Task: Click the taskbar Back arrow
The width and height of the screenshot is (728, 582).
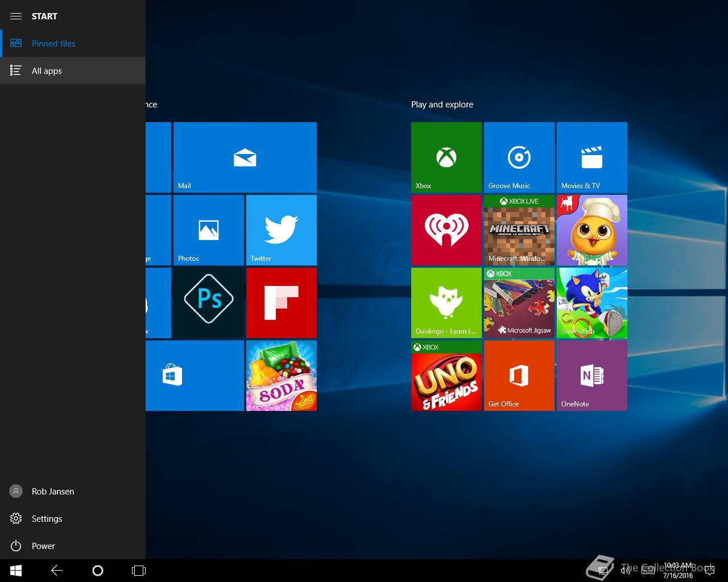Action: point(57,571)
